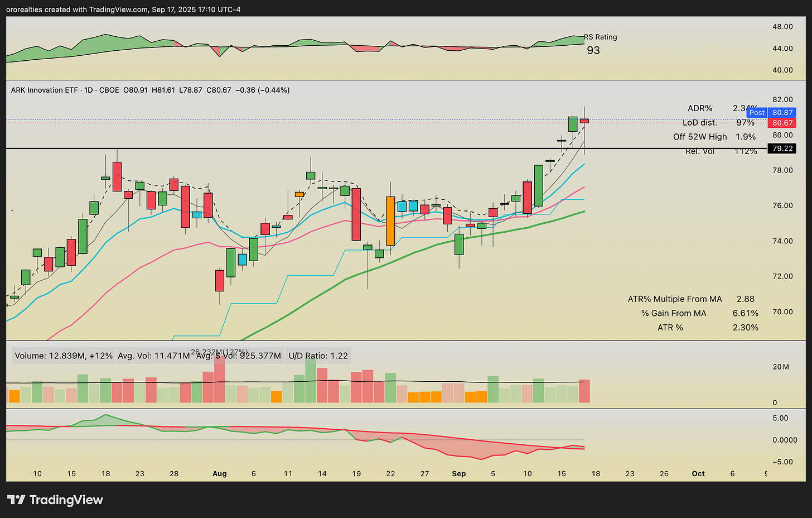Screen dimensions: 812x518
Task: Click the Aug date axis label
Action: (220, 473)
